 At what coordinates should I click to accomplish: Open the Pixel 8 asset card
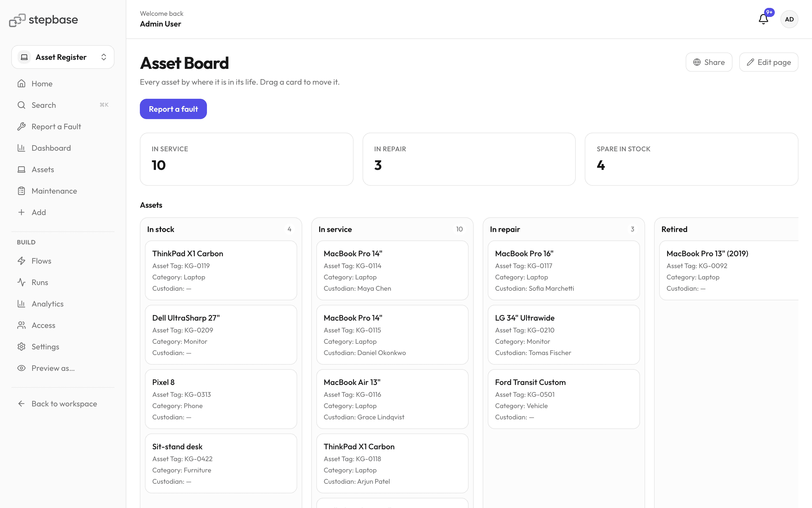tap(221, 399)
